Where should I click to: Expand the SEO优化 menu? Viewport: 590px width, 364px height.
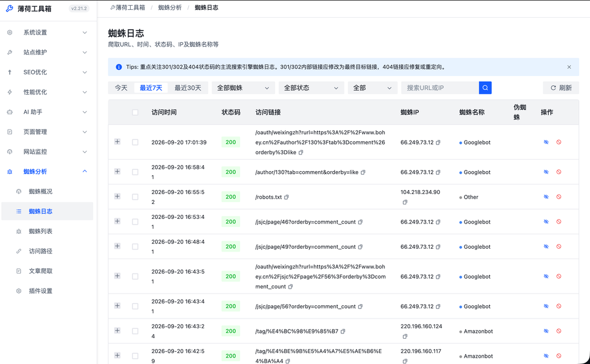coord(47,72)
